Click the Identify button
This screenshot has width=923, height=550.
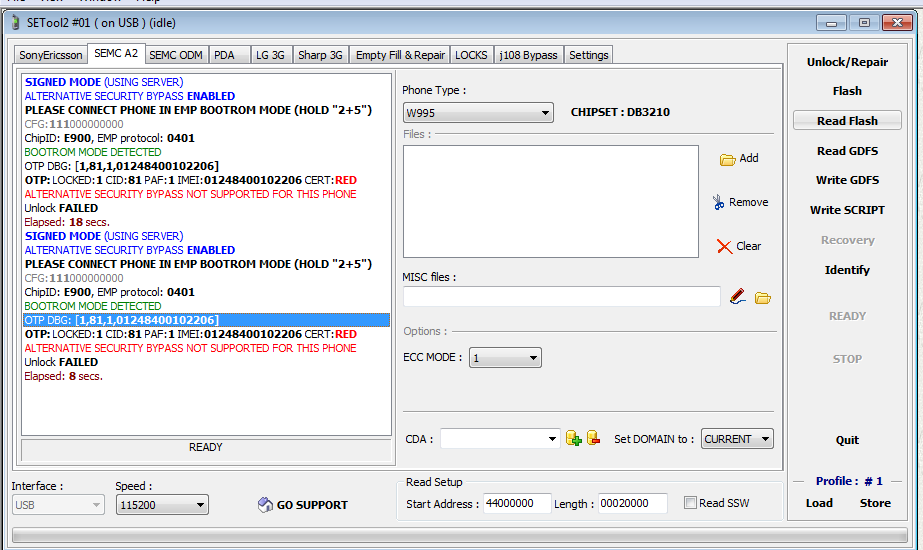(x=847, y=270)
